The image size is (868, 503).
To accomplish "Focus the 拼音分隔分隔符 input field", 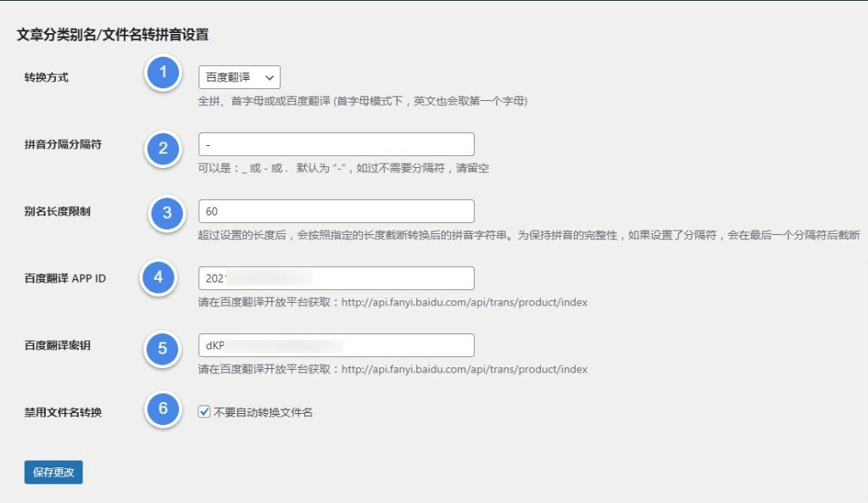I will 336,143.
